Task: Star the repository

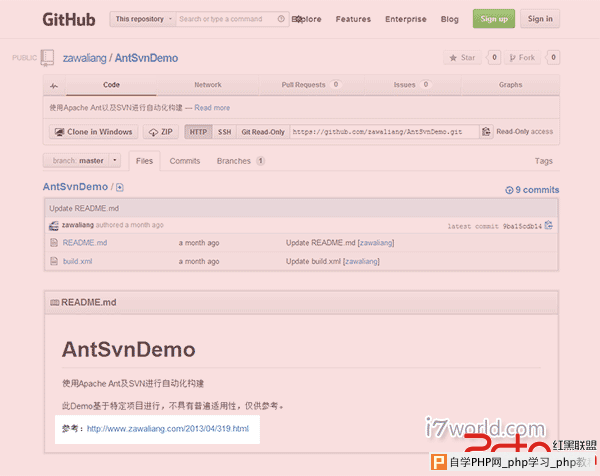Action: click(x=463, y=57)
